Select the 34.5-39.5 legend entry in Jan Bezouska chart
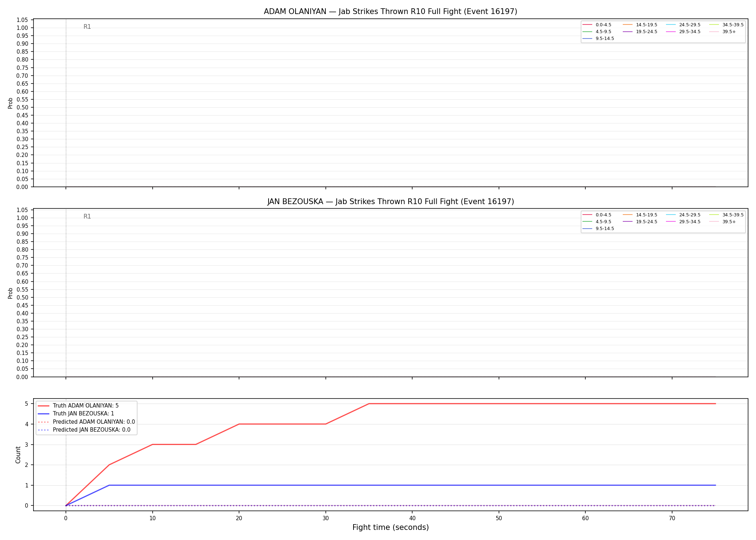The image size is (756, 540). point(726,215)
